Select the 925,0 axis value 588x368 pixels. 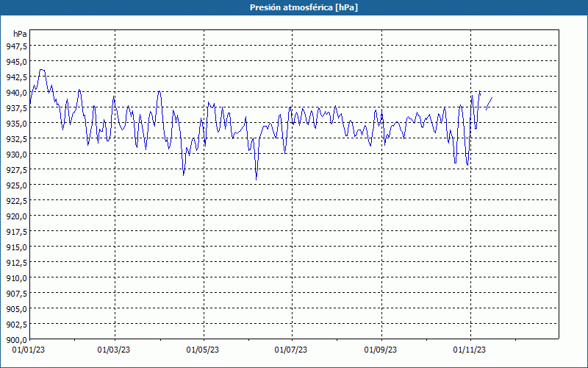16,185
